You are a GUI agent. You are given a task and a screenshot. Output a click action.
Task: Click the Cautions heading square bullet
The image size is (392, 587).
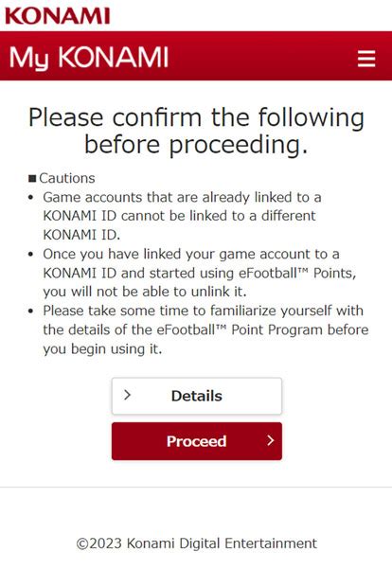tap(32, 178)
